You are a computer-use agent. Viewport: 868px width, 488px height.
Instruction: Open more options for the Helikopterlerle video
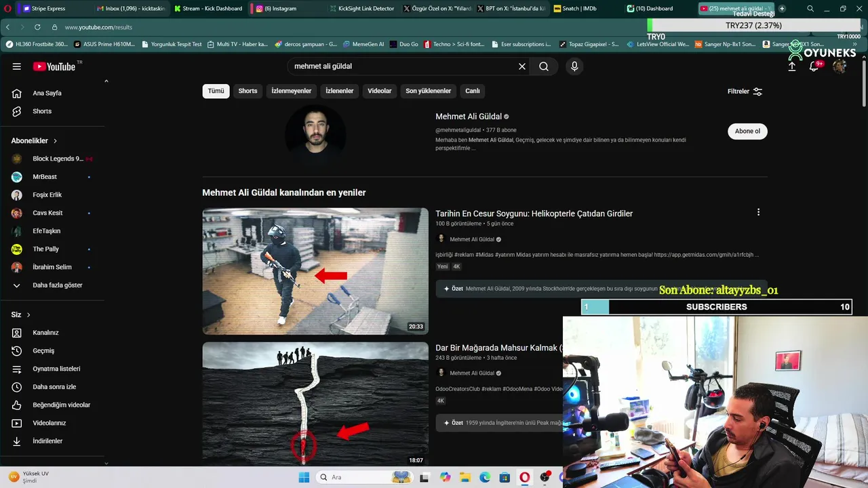click(758, 212)
